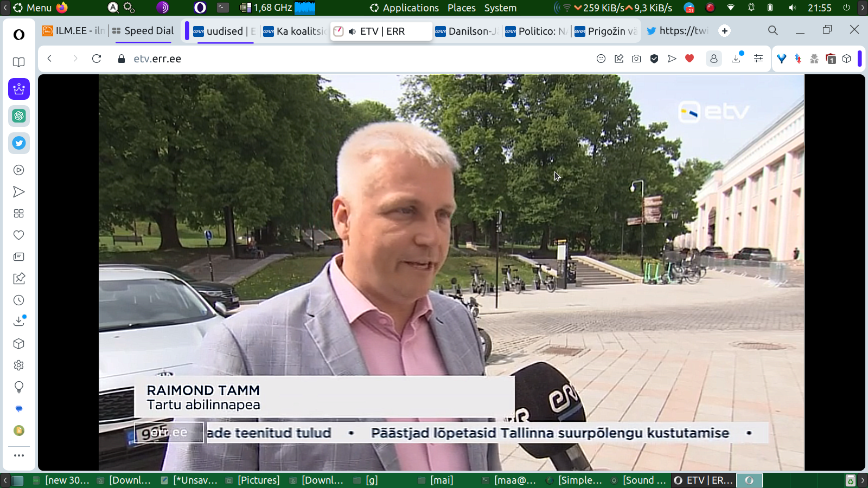Switch to the uudised tab
The width and height of the screenshot is (868, 488).
point(225,31)
